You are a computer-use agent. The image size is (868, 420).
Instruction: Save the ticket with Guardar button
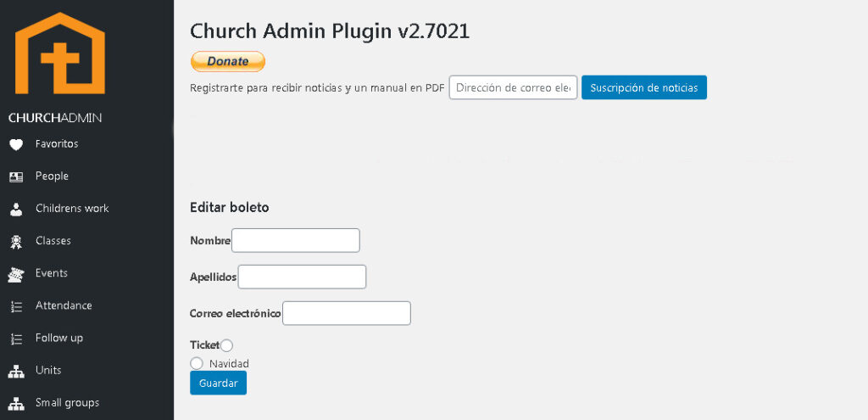pyautogui.click(x=218, y=384)
